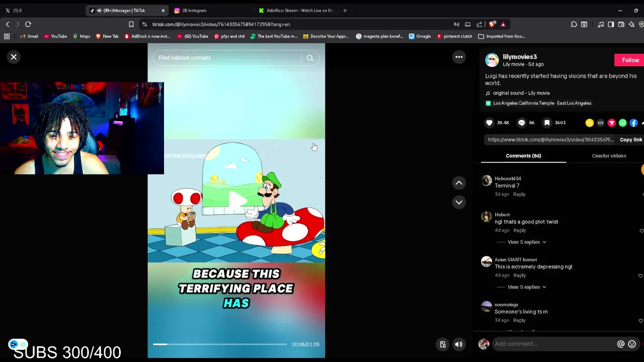Like Asian GIANT hornet's comment heart
The width and height of the screenshot is (644, 362).
tap(640, 276)
